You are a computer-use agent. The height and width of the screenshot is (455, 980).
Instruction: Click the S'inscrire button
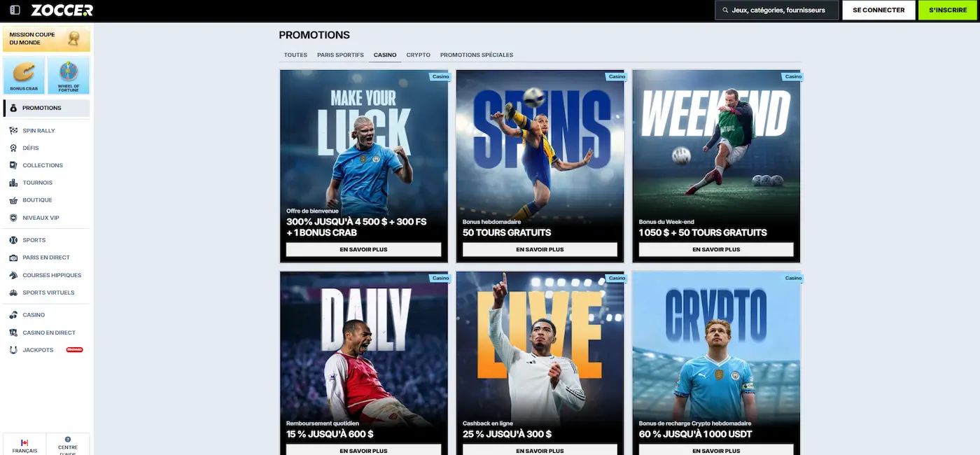click(x=948, y=10)
